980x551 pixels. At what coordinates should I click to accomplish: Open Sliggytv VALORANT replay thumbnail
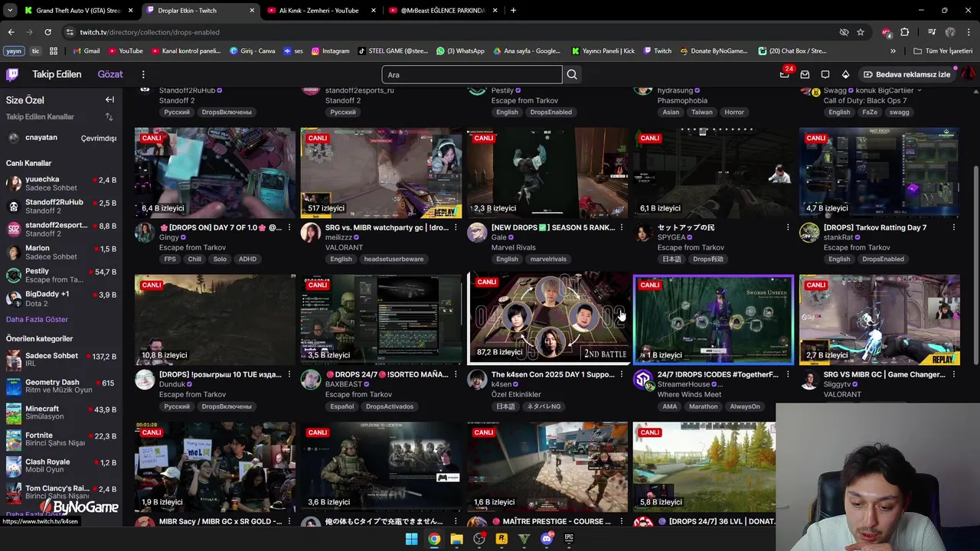pos(880,319)
